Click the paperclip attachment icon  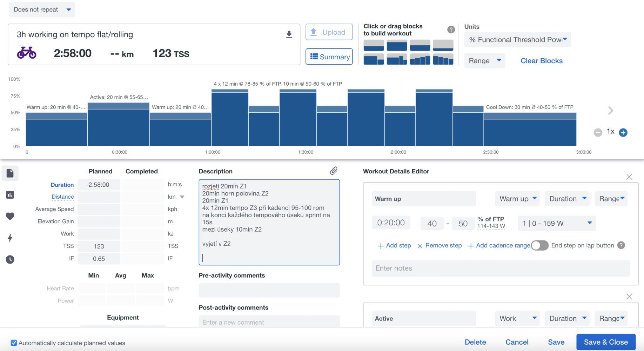click(334, 171)
